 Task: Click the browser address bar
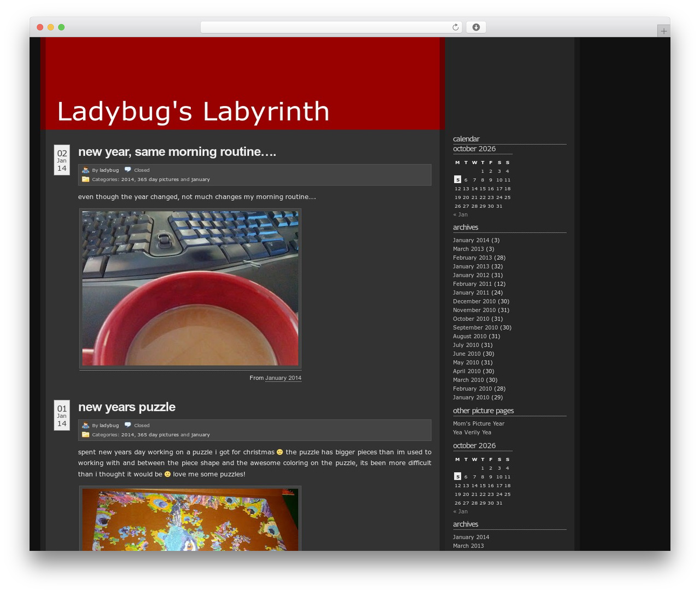(x=331, y=27)
